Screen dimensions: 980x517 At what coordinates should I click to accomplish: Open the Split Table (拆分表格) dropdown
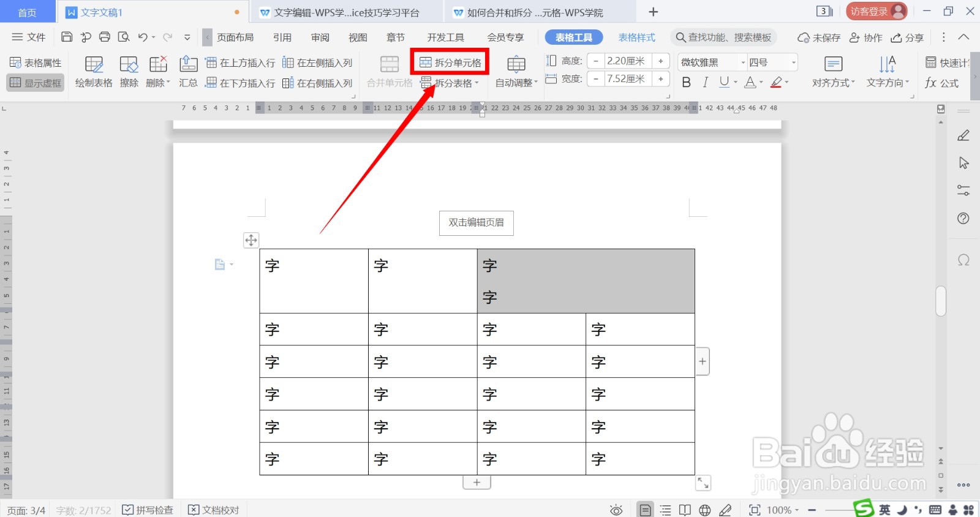[x=450, y=83]
